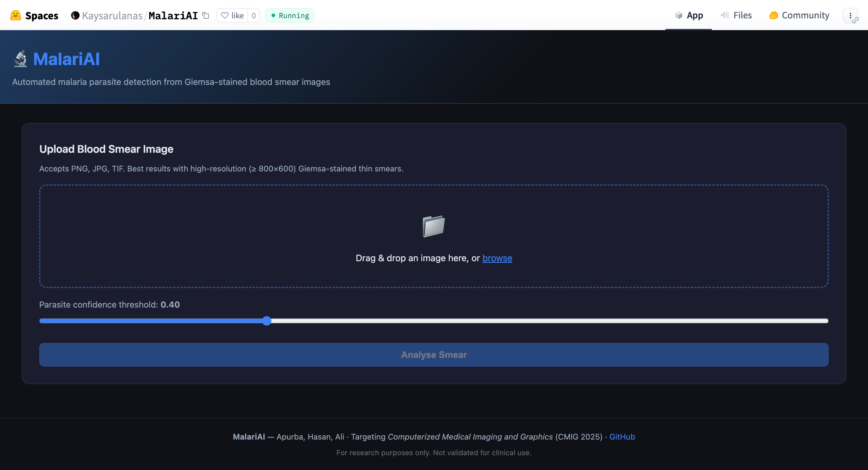Click the parasite confidence threshold slider handle
This screenshot has height=470, width=868.
(x=266, y=321)
